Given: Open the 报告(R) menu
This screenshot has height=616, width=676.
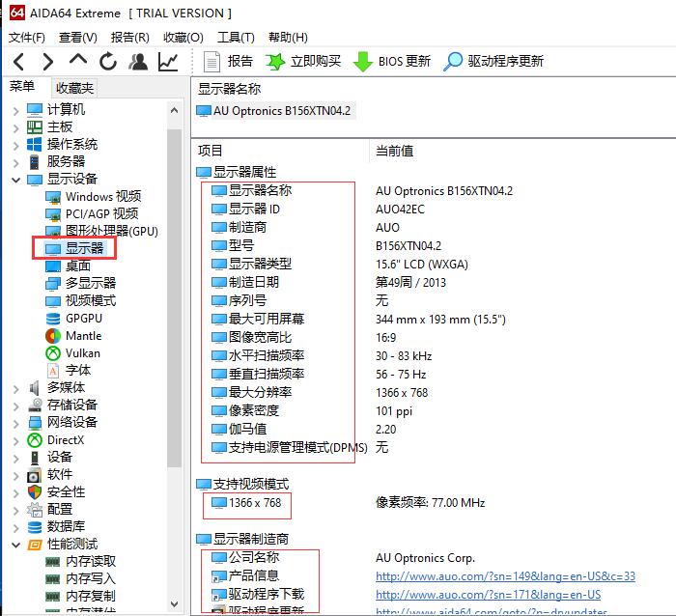Looking at the screenshot, I should [x=129, y=38].
